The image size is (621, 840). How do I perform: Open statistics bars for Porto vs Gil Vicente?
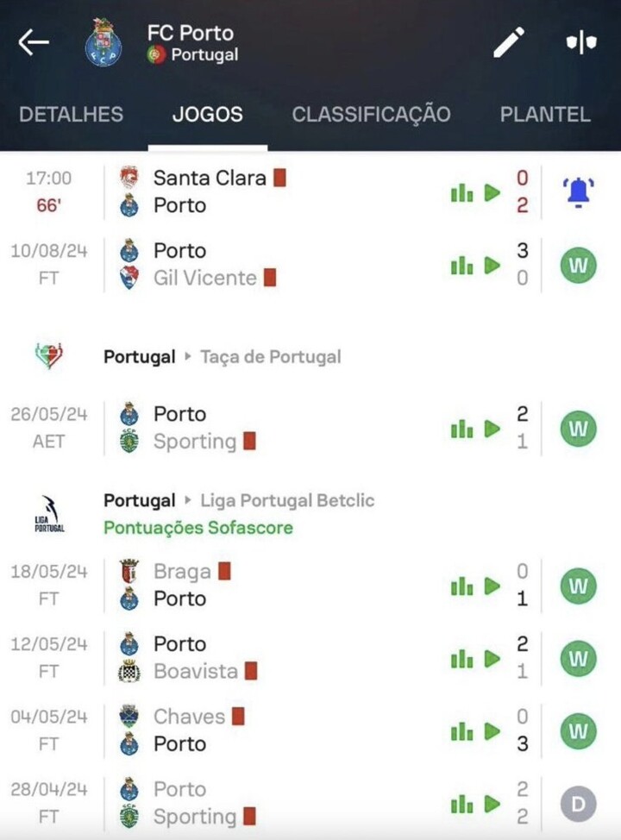461,266
